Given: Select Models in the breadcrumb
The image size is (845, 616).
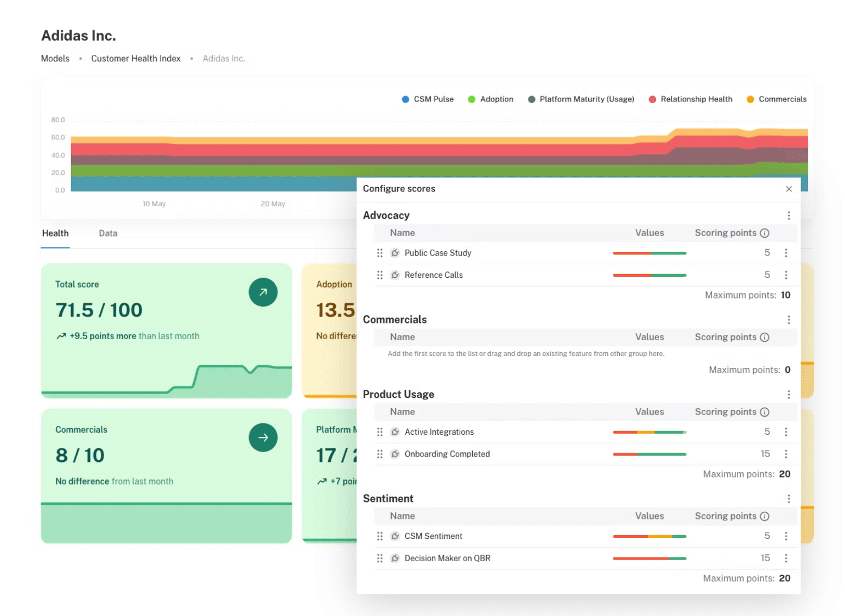Looking at the screenshot, I should point(55,58).
